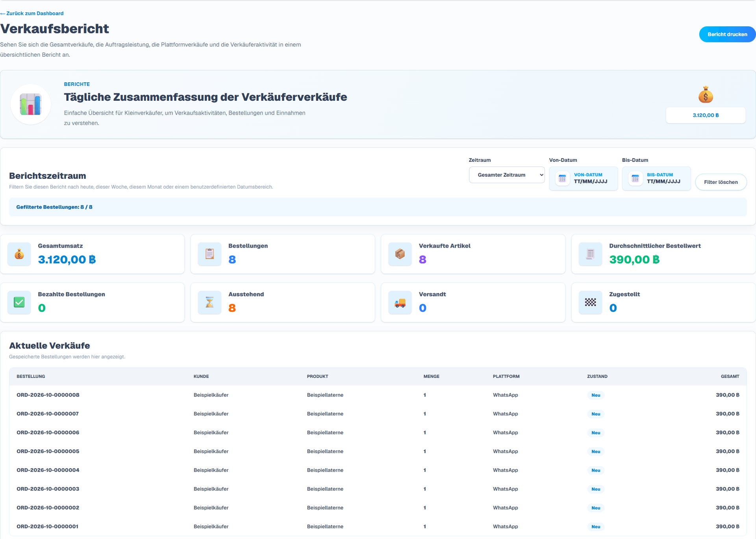The image size is (756, 539).
Task: Click Beispiellaterne in order 0000005 row
Action: click(325, 451)
